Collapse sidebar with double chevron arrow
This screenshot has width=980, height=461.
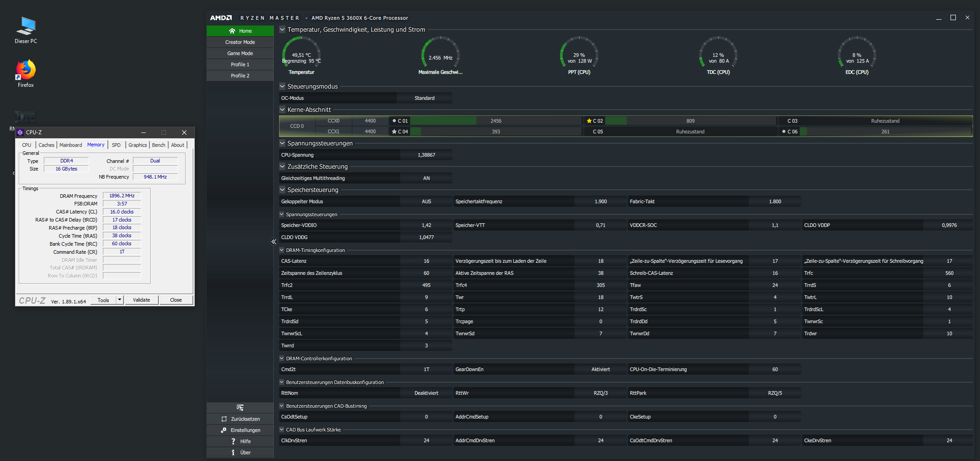(x=274, y=242)
